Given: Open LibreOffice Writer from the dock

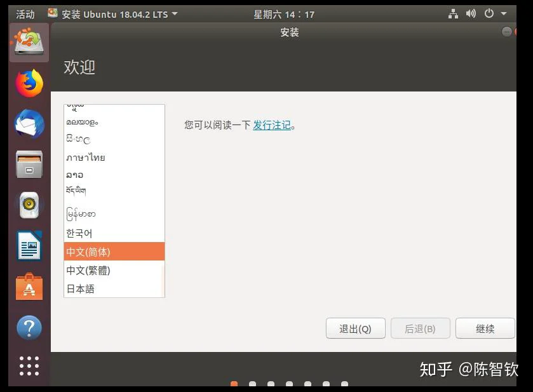Looking at the screenshot, I should 29,246.
